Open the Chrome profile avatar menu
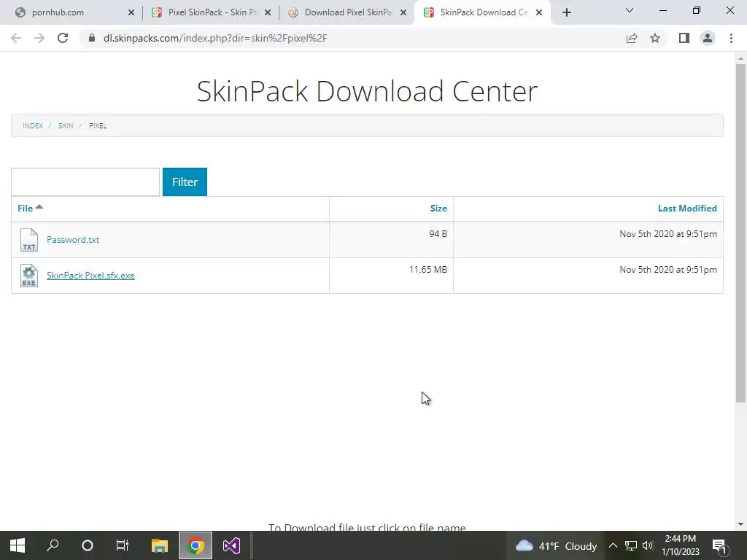This screenshot has height=560, width=747. [708, 38]
